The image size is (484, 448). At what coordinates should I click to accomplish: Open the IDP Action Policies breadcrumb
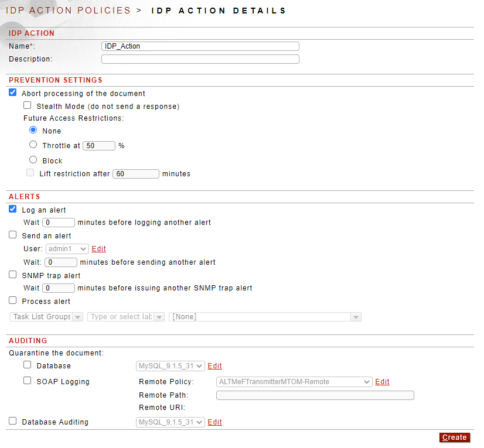[68, 10]
